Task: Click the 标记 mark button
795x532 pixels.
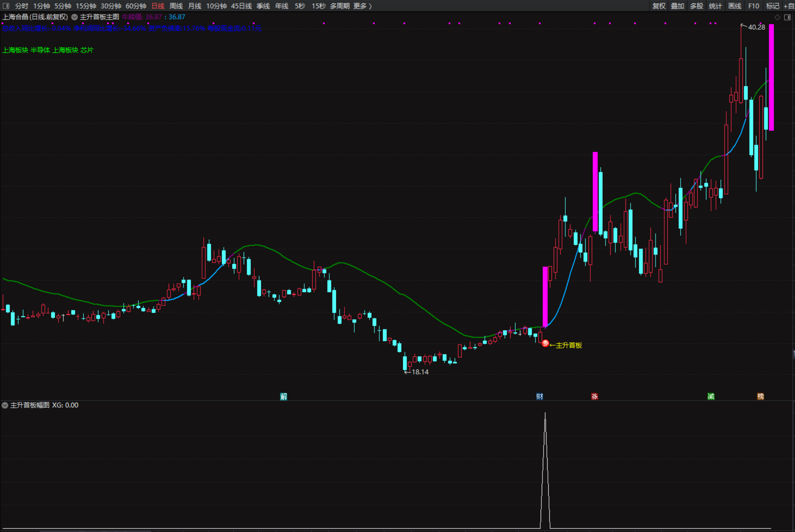Action: pyautogui.click(x=773, y=6)
